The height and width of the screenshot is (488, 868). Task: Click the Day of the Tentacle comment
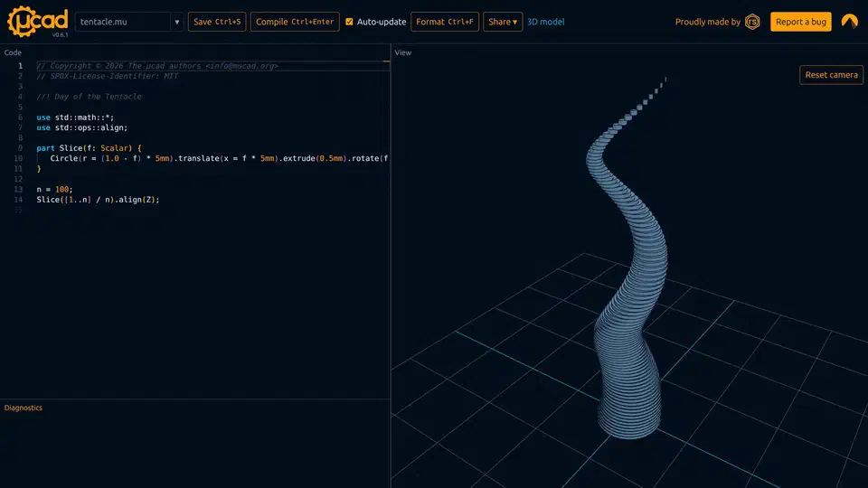90,97
